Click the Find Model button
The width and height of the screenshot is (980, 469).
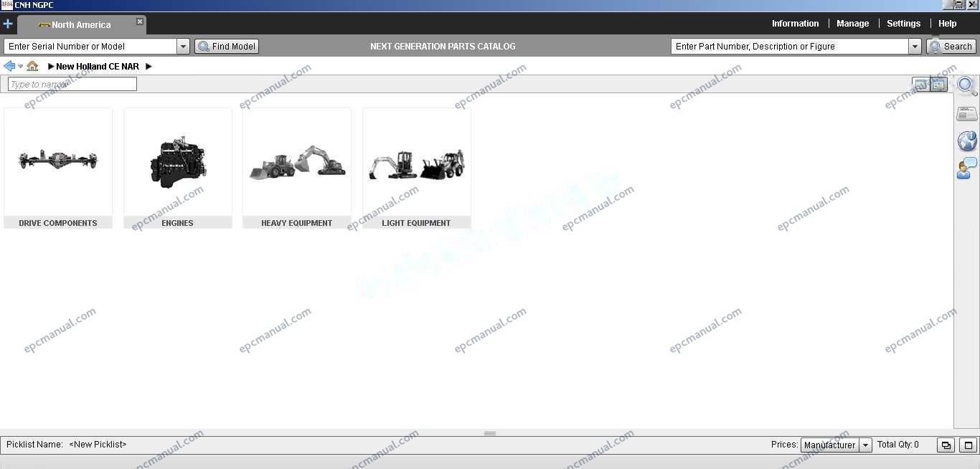[x=227, y=47]
